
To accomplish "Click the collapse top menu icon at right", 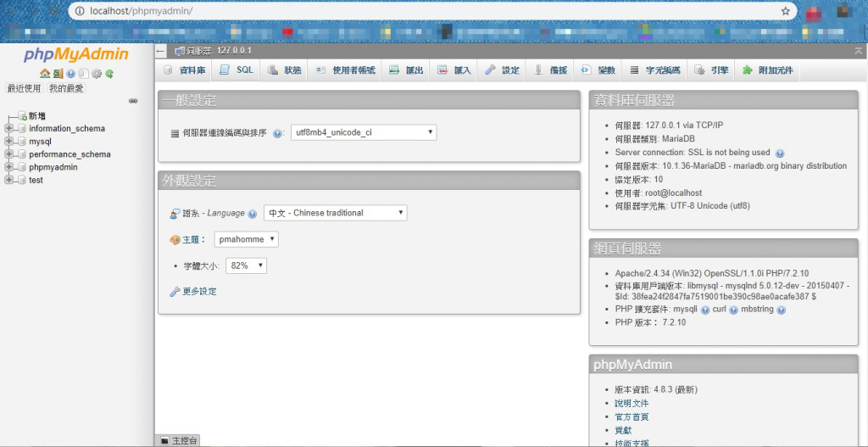I will [859, 51].
